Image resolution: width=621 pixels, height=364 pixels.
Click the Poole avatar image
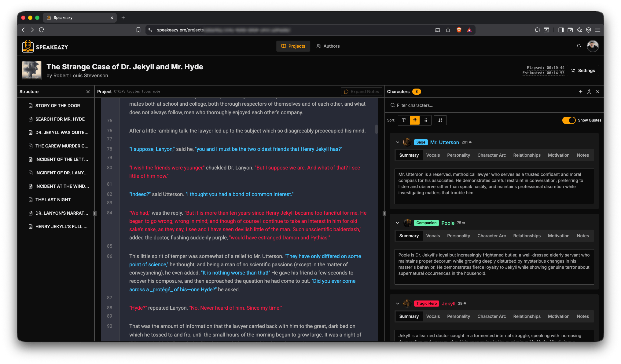point(407,223)
